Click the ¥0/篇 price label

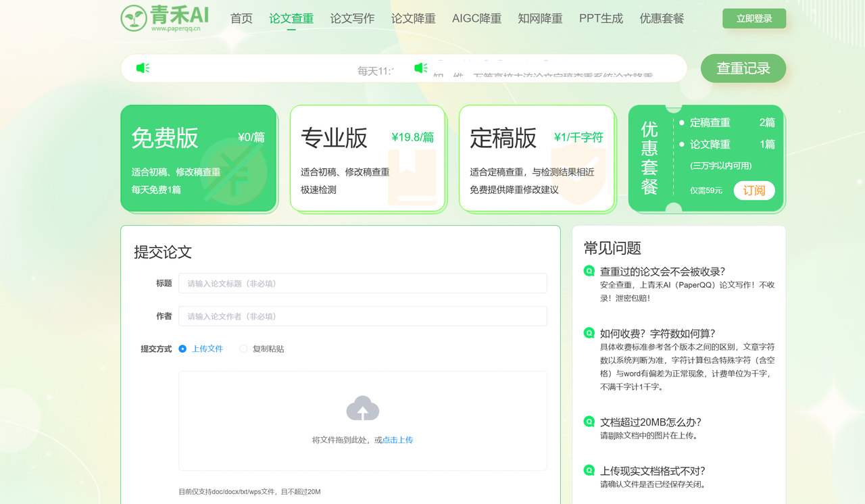coord(251,137)
